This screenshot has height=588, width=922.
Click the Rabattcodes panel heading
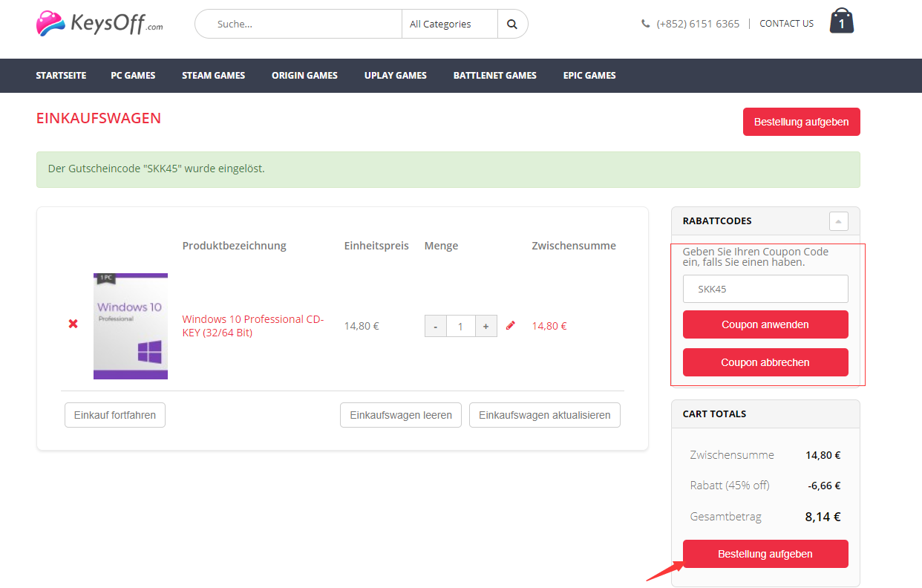pyautogui.click(x=717, y=220)
